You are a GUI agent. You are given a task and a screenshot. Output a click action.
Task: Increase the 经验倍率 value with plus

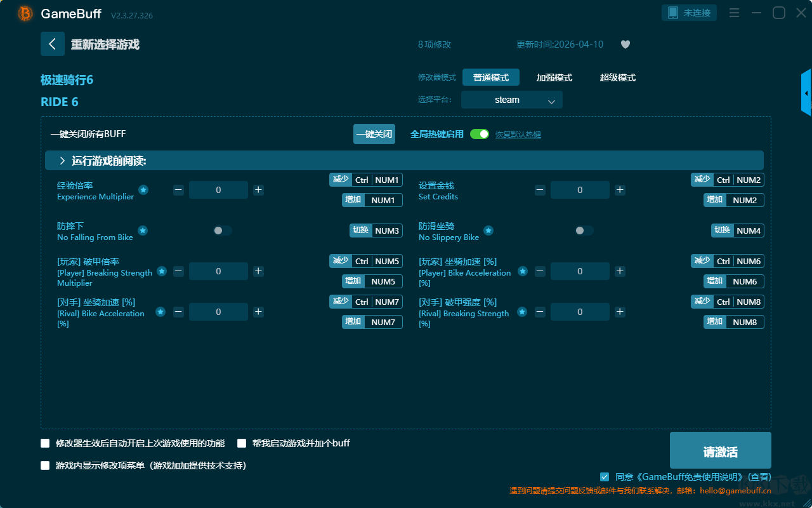[258, 190]
